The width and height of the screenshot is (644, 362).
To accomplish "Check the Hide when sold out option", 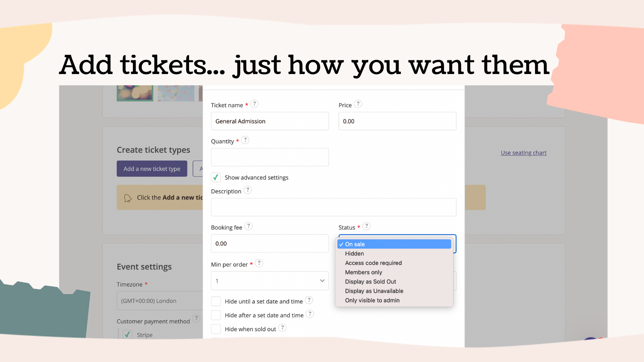I will coord(216,329).
